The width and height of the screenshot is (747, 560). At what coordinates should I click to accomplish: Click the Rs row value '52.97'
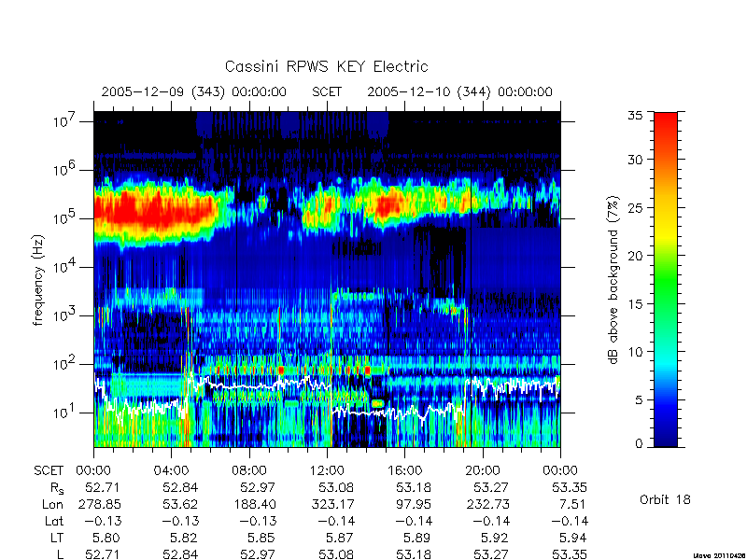[258, 487]
